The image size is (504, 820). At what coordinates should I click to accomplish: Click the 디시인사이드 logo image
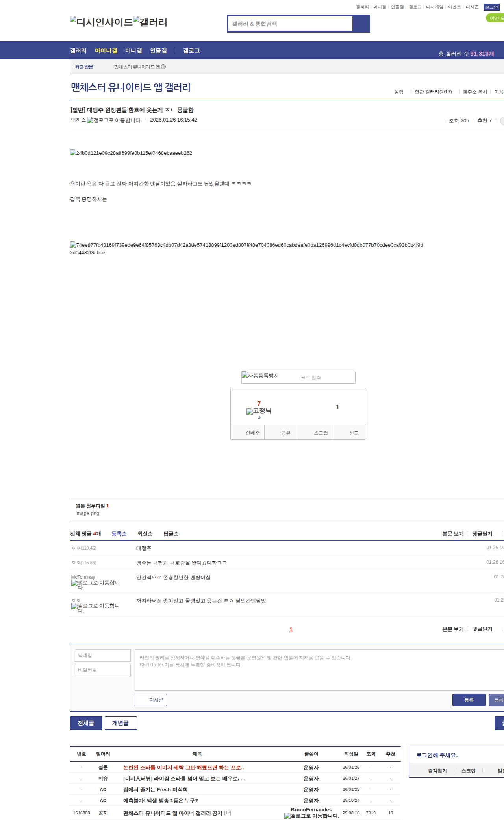pos(102,22)
